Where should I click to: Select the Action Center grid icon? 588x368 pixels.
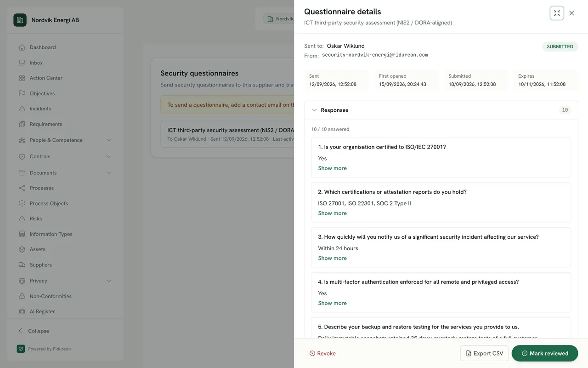tap(22, 78)
